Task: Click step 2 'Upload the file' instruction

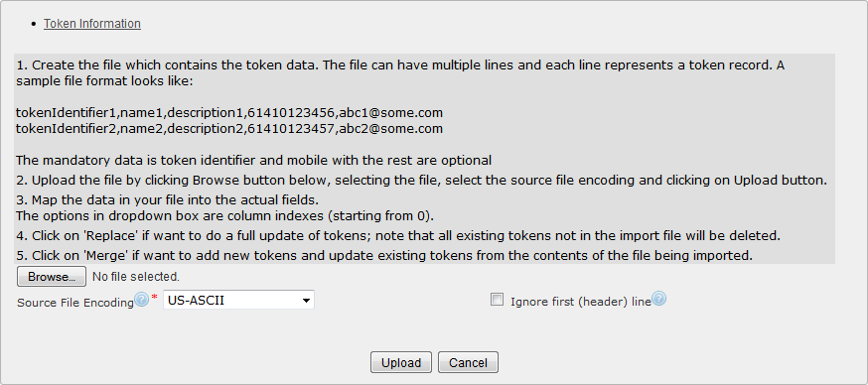Action: click(421, 181)
